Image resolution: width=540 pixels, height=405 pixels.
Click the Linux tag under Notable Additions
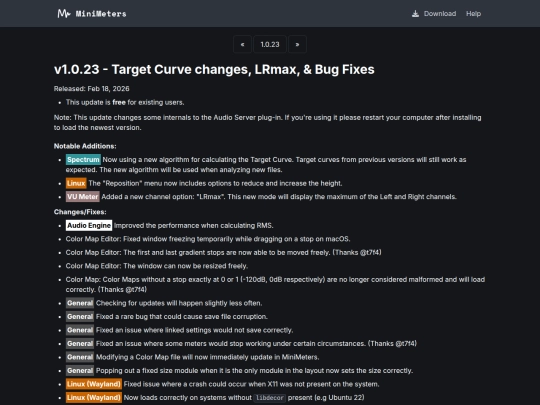76,183
